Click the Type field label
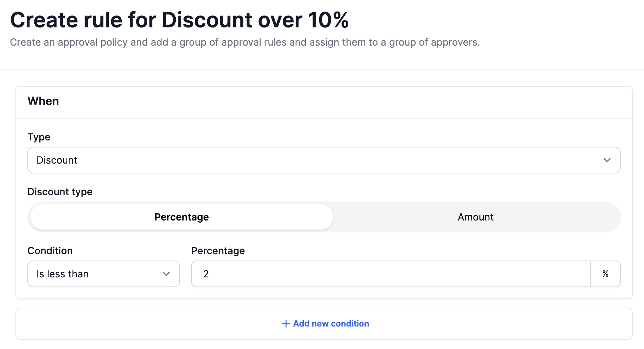Screen dimensions: 644x349 [x=39, y=137]
